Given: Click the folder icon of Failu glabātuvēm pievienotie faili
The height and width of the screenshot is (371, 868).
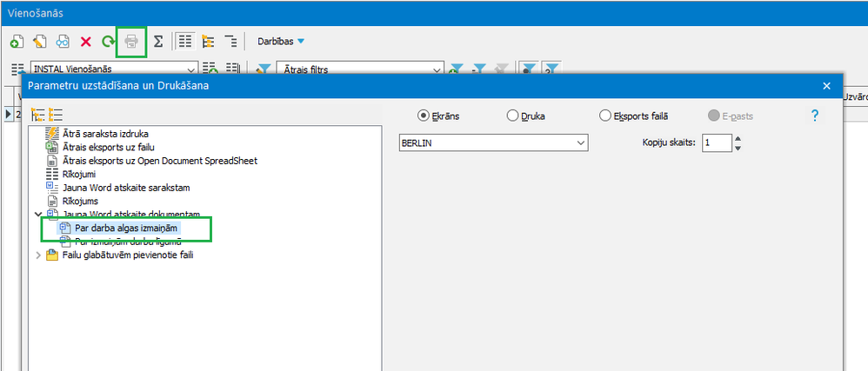Looking at the screenshot, I should click(x=52, y=255).
